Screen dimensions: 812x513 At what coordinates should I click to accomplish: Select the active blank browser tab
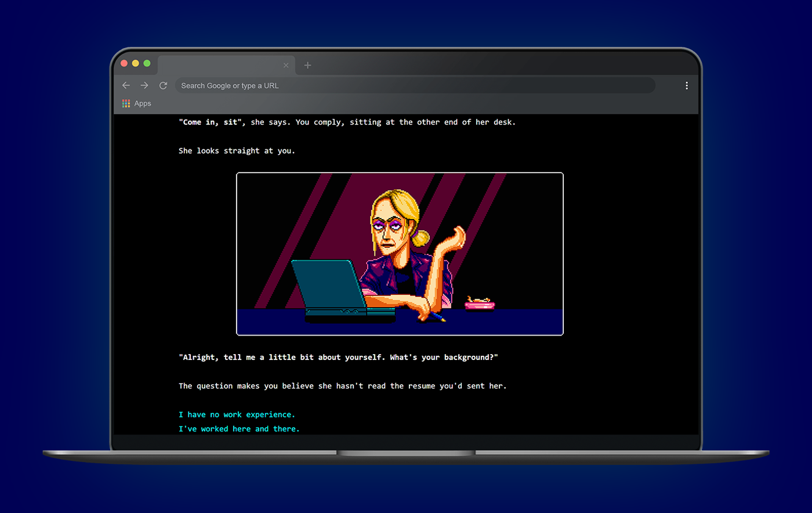tap(220, 65)
